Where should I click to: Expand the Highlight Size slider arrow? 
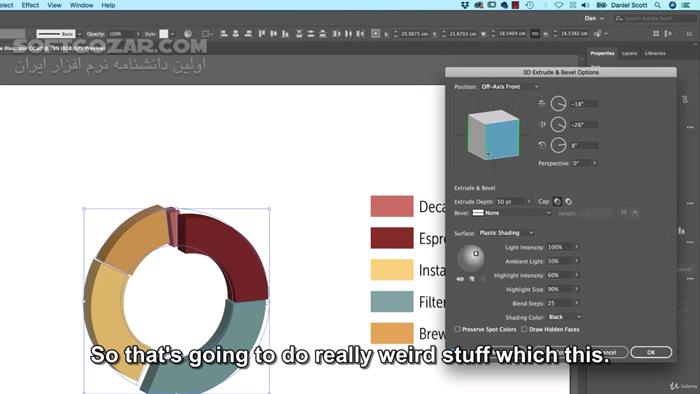click(x=577, y=289)
